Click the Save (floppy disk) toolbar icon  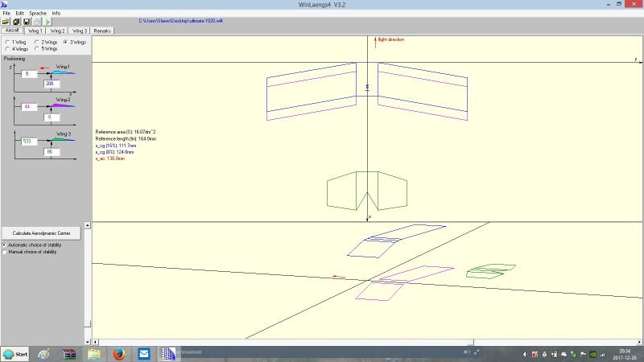click(x=27, y=22)
